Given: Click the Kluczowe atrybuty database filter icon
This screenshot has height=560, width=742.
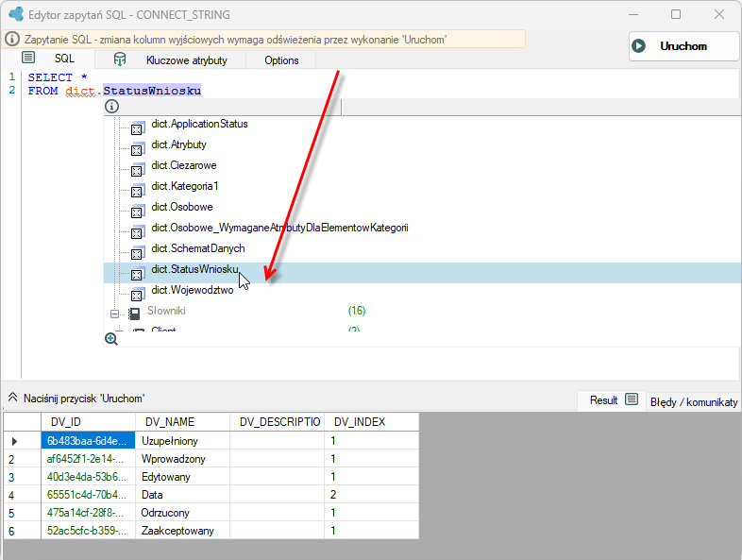Looking at the screenshot, I should [x=120, y=59].
